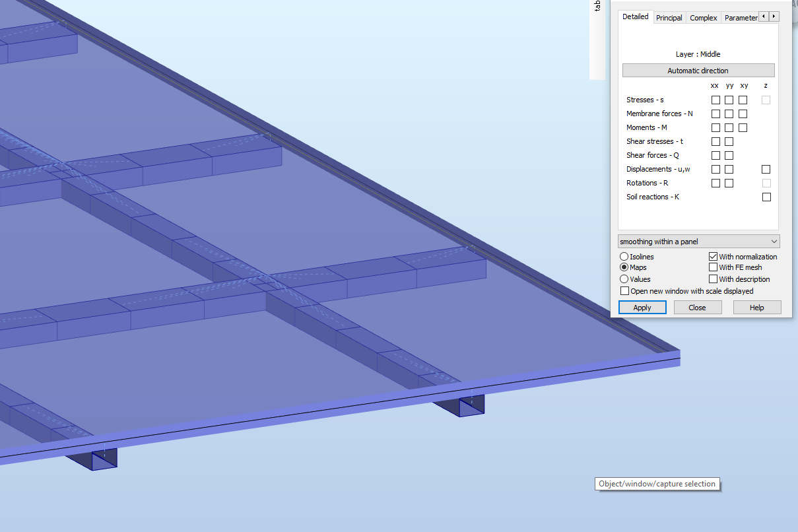Open the Help for this dialog
This screenshot has width=798, height=532.
756,307
